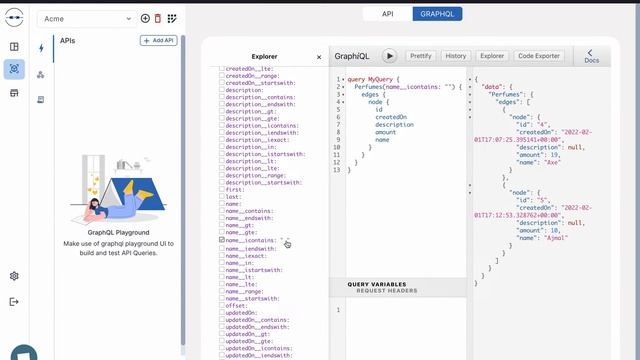Collapse the result "data" fold arrow

coord(470,87)
